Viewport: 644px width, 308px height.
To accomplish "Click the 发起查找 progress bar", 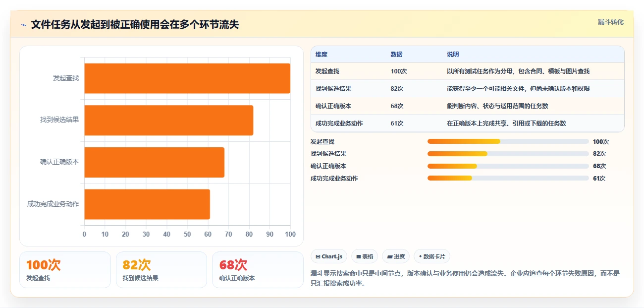I will pos(508,141).
